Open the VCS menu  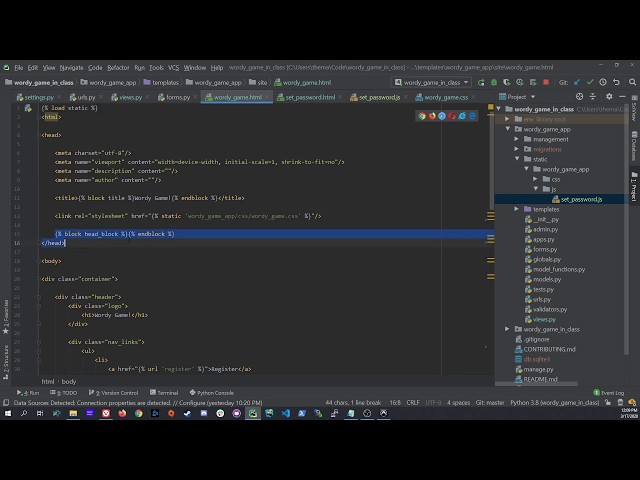point(173,68)
